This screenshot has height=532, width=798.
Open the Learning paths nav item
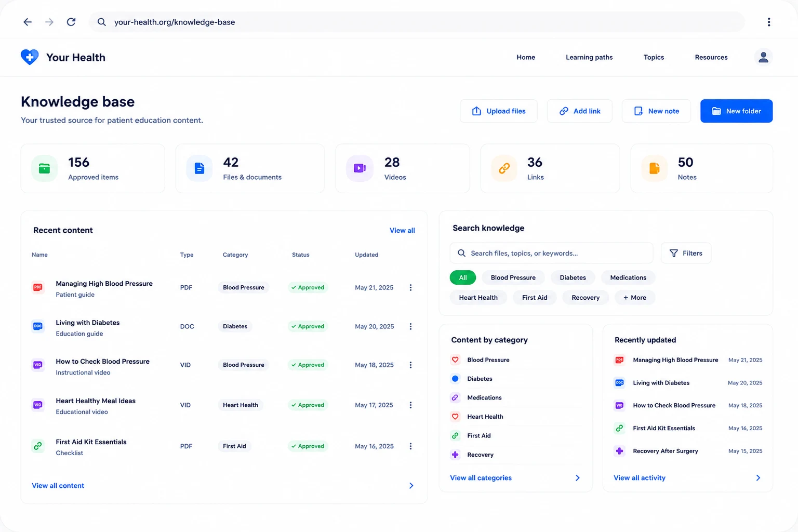coord(589,57)
